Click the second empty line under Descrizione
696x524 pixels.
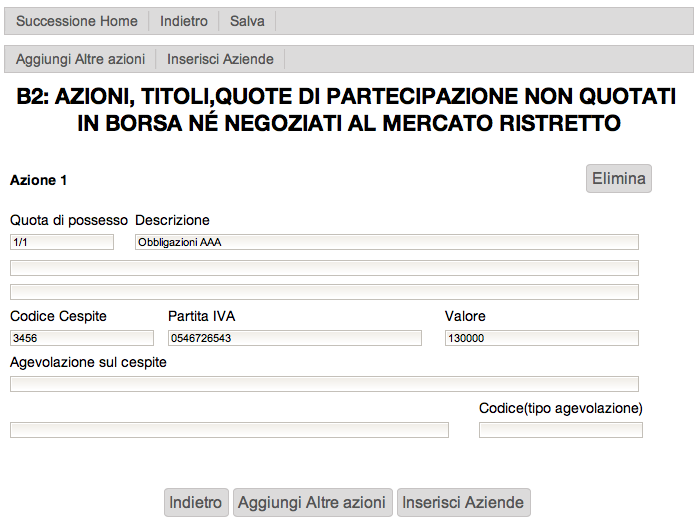[x=324, y=291]
